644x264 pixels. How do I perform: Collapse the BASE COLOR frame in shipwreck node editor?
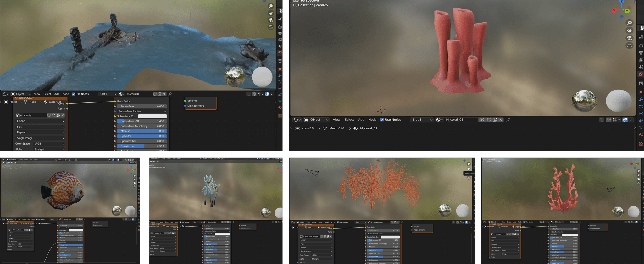pyautogui.click(x=16, y=98)
